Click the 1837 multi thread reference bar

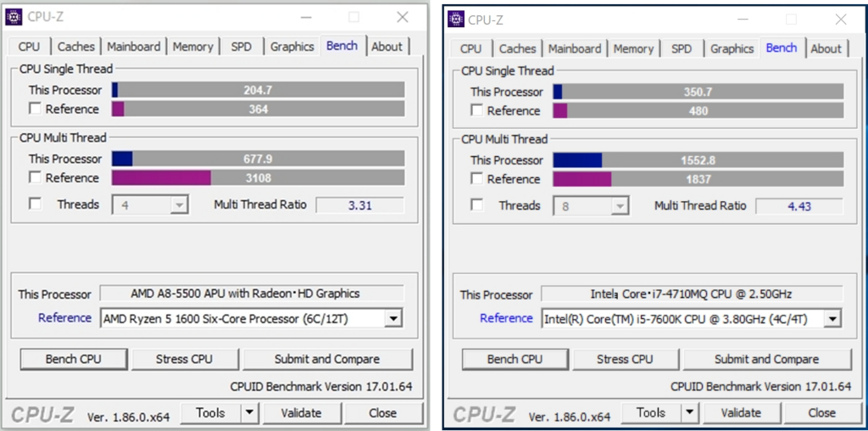click(698, 179)
